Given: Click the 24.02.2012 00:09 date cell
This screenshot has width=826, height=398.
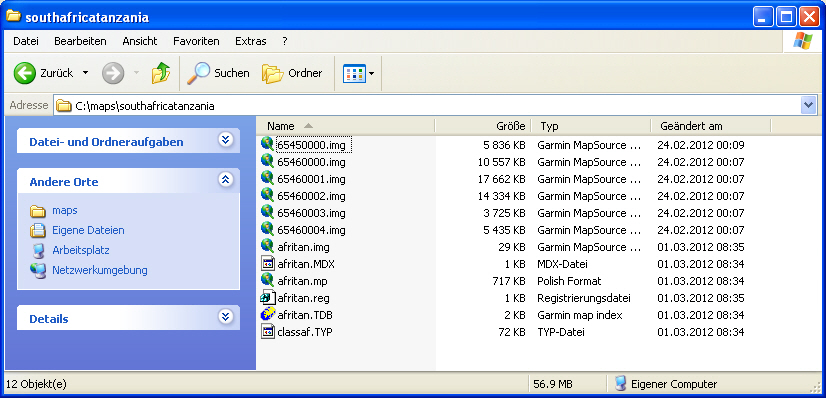Looking at the screenshot, I should tap(701, 145).
